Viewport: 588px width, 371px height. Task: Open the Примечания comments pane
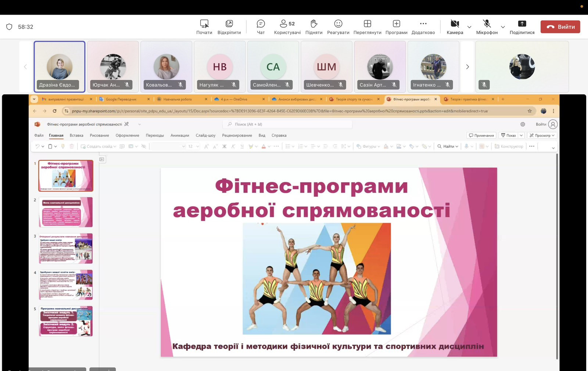coord(481,136)
